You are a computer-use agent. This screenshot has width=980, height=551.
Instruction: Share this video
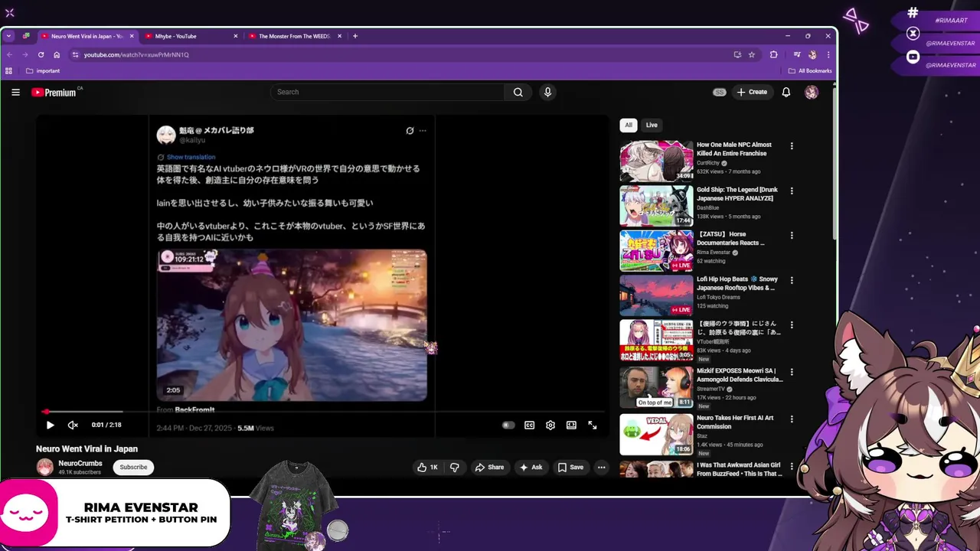click(489, 467)
